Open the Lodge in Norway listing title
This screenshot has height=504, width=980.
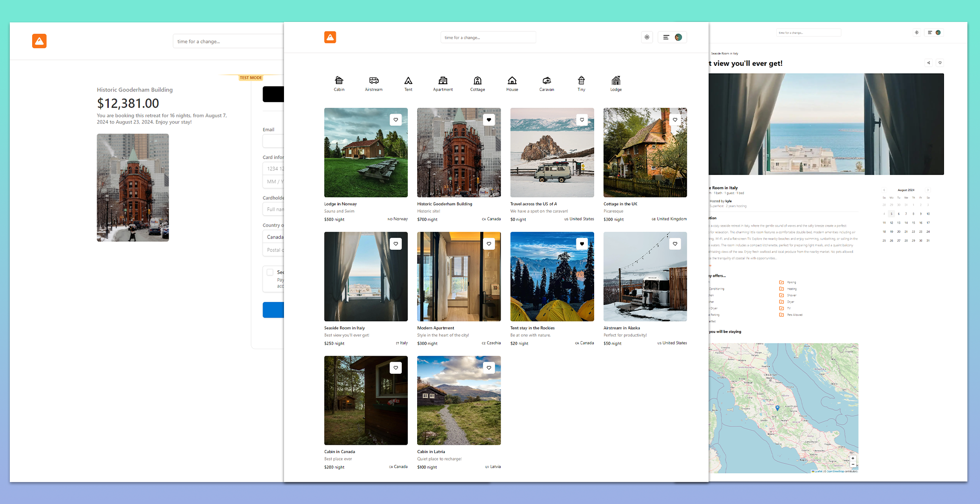tap(341, 204)
